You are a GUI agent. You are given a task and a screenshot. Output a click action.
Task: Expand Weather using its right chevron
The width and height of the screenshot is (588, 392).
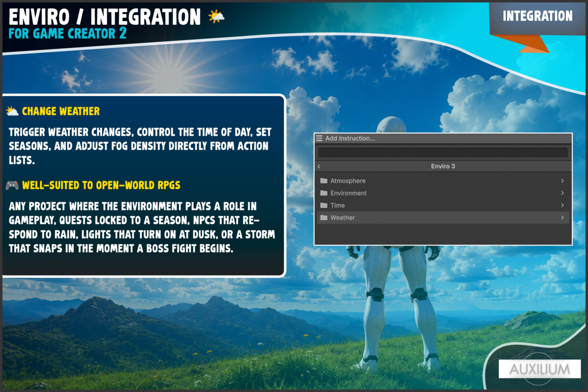tap(563, 218)
